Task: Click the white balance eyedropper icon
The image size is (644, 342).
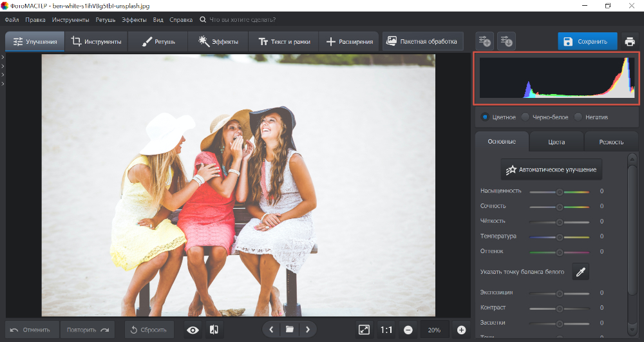Action: pos(581,272)
